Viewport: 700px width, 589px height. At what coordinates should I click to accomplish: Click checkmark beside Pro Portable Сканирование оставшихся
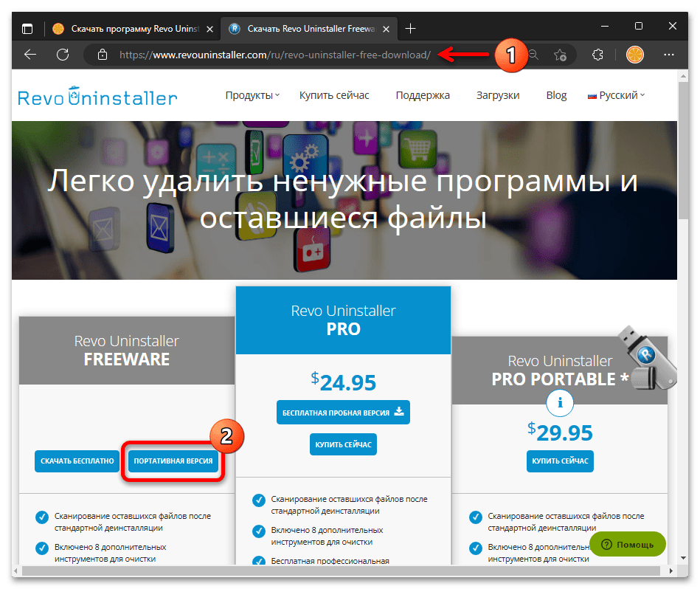(476, 517)
